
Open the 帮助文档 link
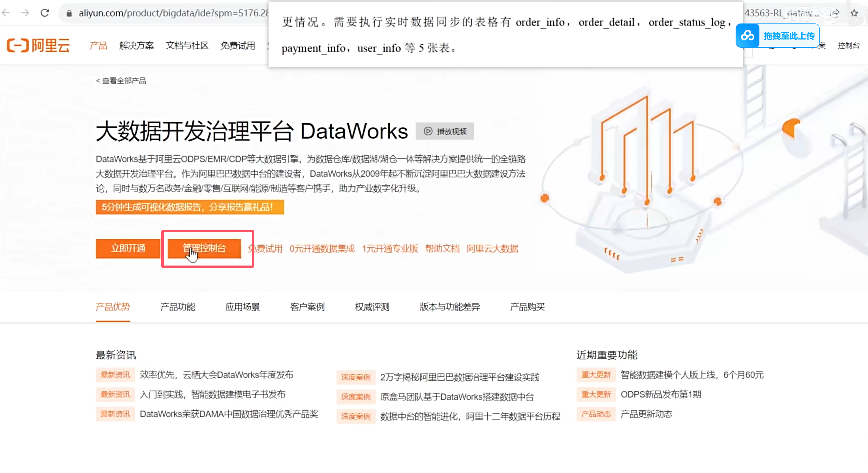(442, 249)
